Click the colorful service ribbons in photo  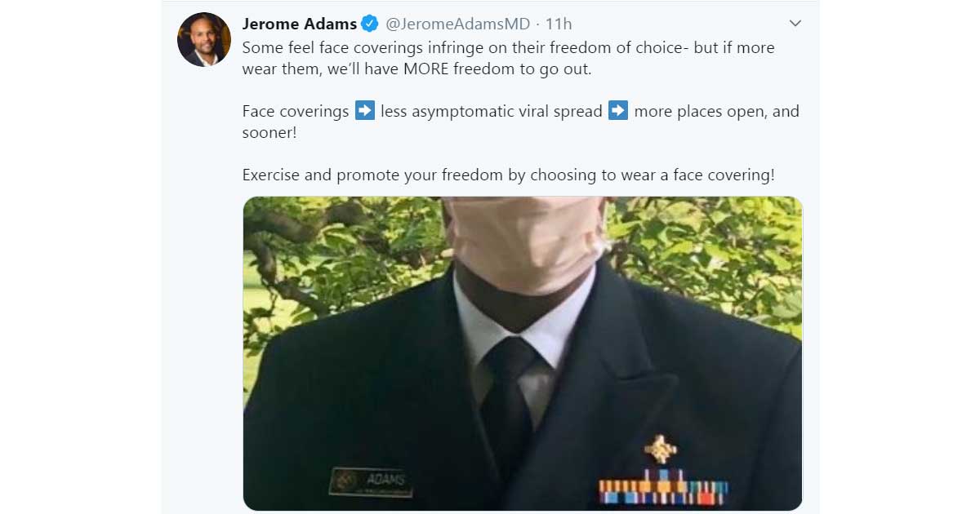point(663,487)
